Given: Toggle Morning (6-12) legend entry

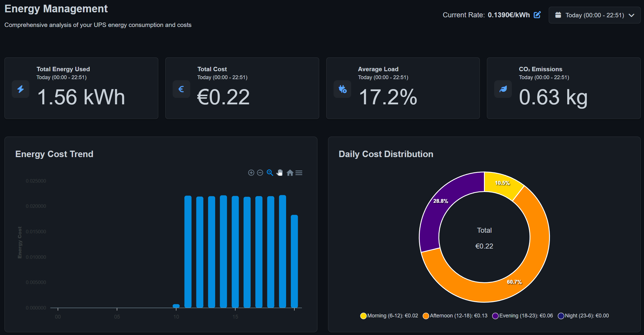Looking at the screenshot, I should [389, 316].
